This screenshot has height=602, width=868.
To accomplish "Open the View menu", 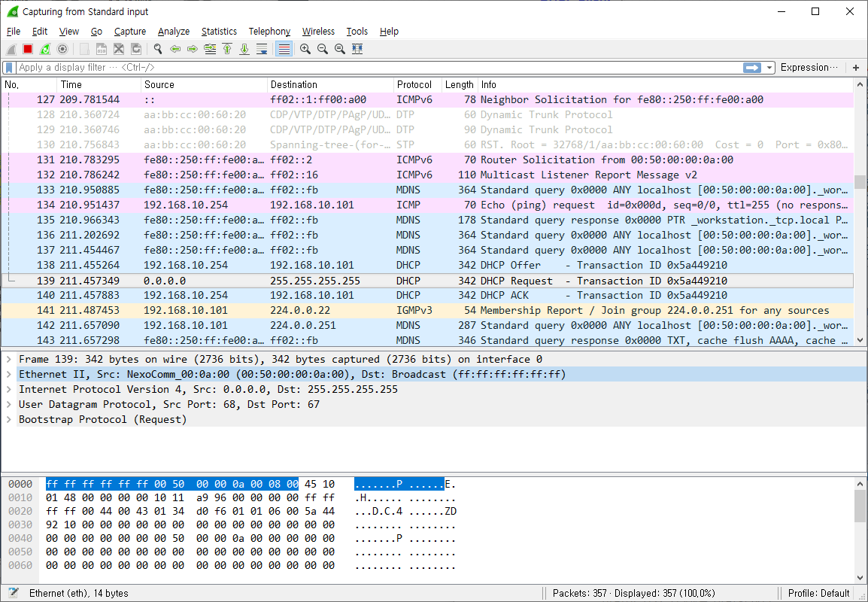I will pos(69,32).
